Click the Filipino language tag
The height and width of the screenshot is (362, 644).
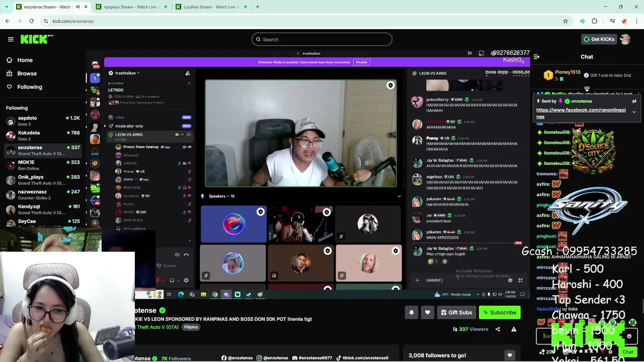[191, 327]
